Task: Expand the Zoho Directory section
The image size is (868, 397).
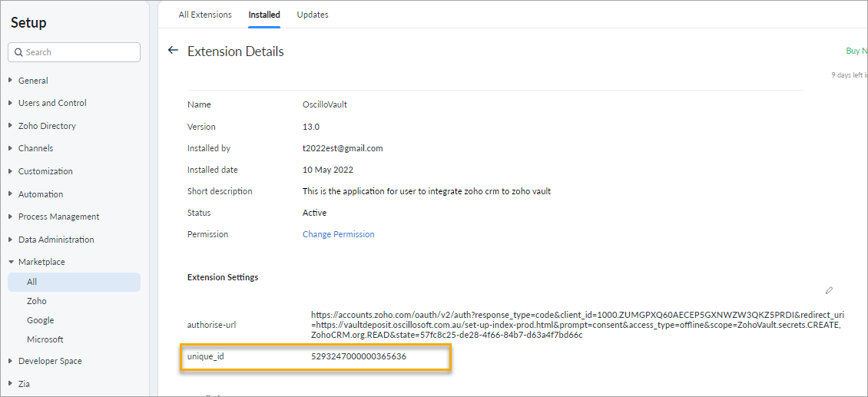Action: [11, 126]
